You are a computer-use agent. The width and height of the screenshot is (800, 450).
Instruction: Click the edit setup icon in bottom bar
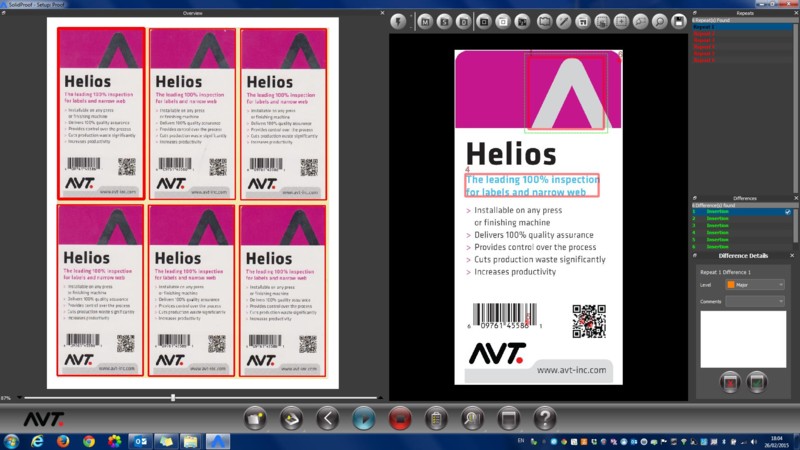click(291, 419)
